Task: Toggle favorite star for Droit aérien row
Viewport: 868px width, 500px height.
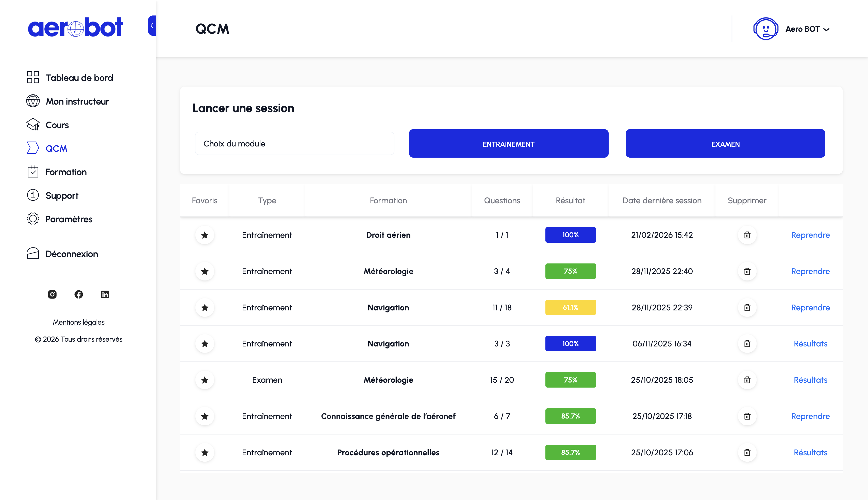Action: [x=205, y=235]
